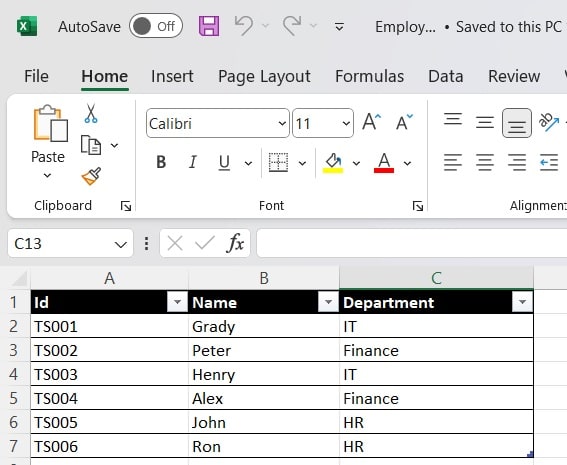Switch to the Insert tab
567x465 pixels.
click(x=172, y=76)
